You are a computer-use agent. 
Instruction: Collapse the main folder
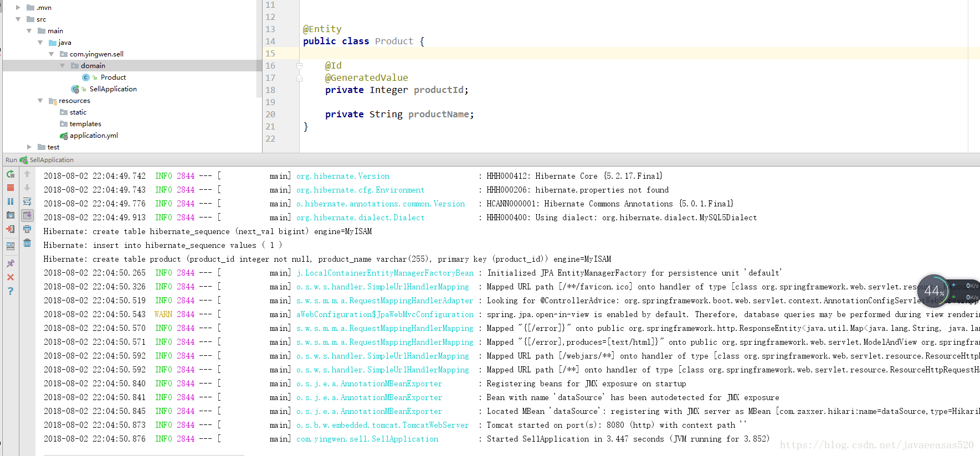(x=29, y=31)
